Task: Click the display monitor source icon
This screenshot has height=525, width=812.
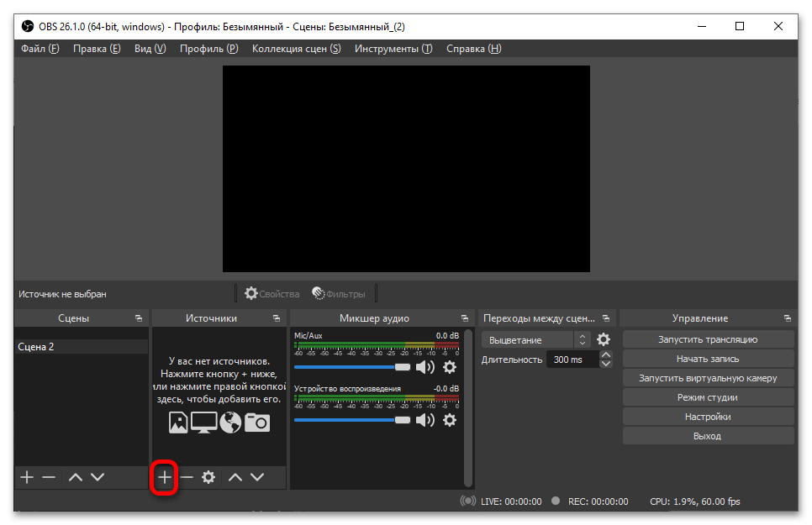Action: coord(204,423)
